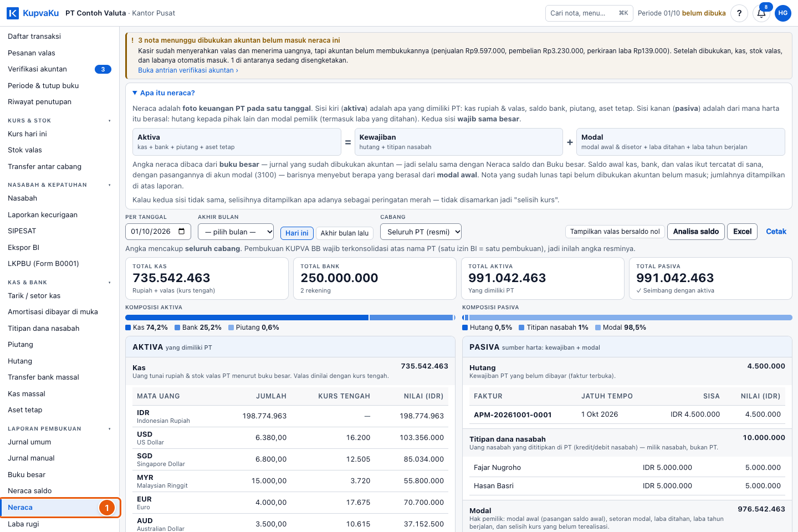
Task: Collapse the Kurs & Stok sidebar section
Action: tap(59, 120)
